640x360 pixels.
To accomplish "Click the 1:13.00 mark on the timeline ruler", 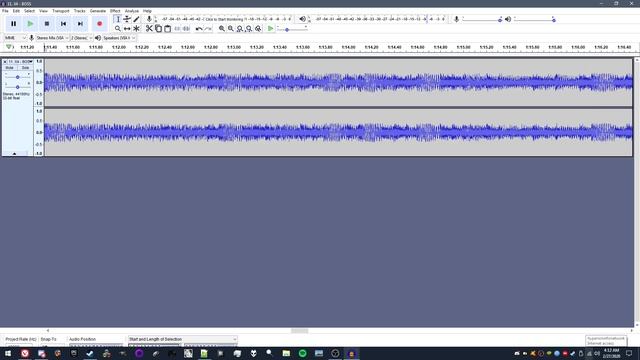I will 234,47.
